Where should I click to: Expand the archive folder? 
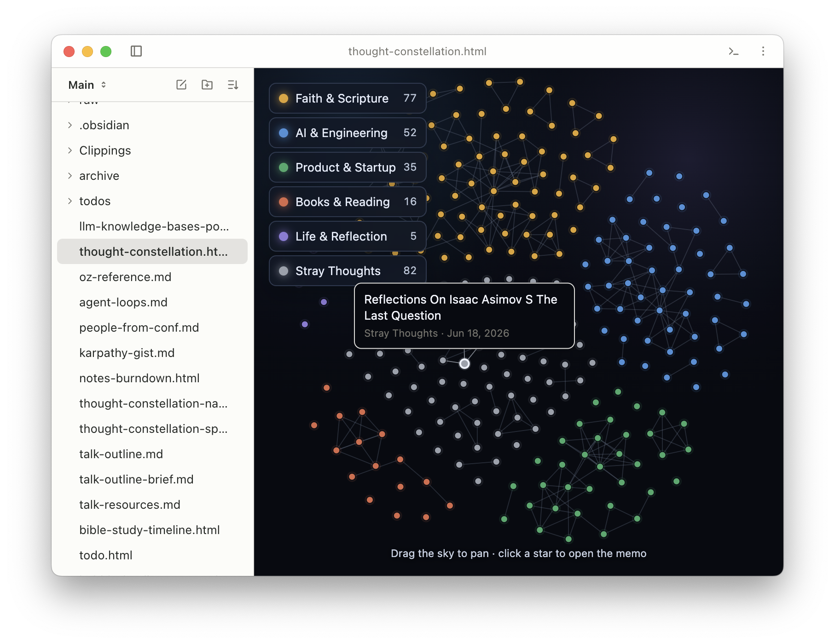pyautogui.click(x=152, y=176)
